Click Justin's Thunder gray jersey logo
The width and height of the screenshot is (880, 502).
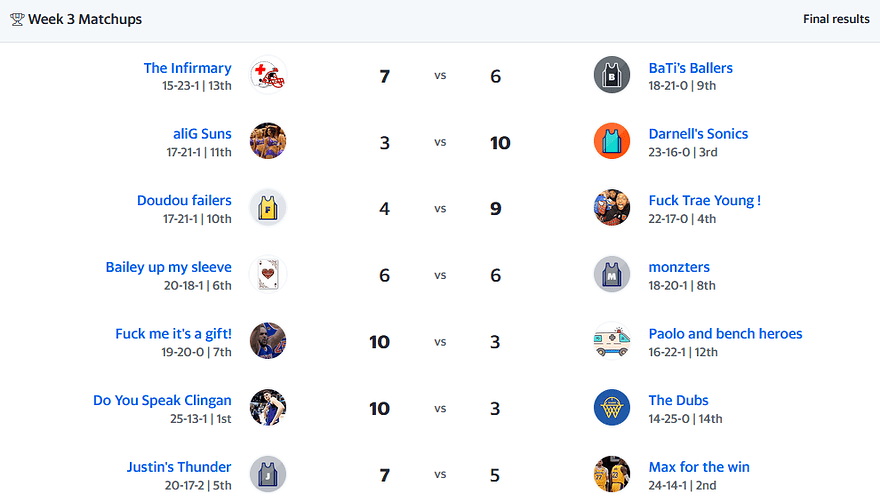(268, 474)
